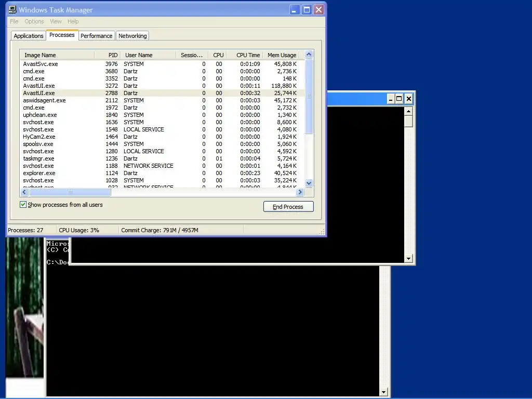
Task: Select svchost.exe with PID 1188
Action: pos(162,166)
